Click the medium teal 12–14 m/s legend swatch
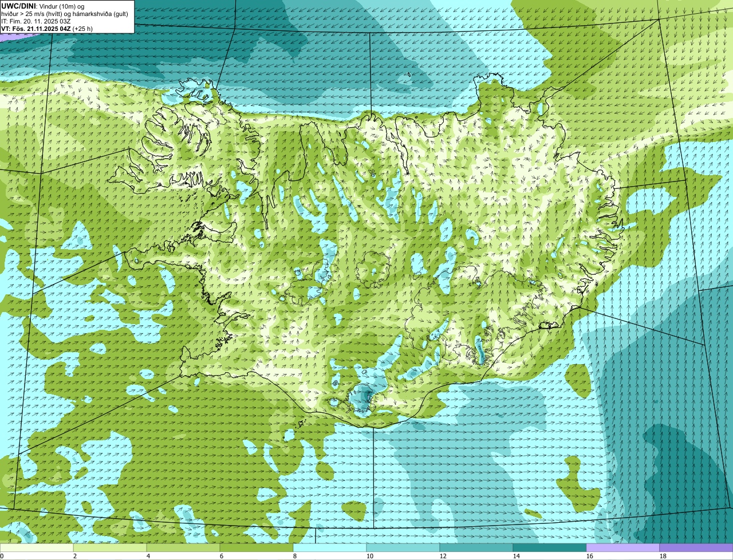The width and height of the screenshot is (733, 560). point(476,548)
